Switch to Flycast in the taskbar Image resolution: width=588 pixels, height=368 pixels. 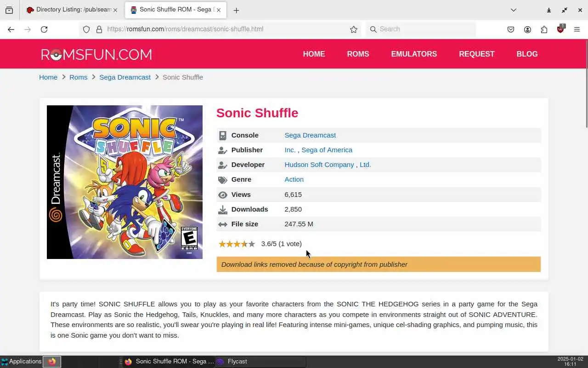(260, 362)
